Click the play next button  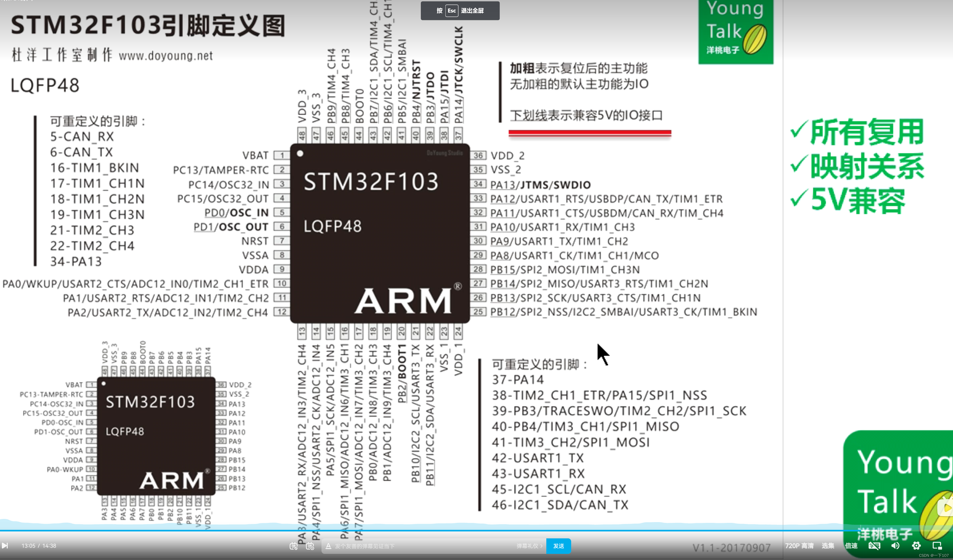[x=5, y=546]
